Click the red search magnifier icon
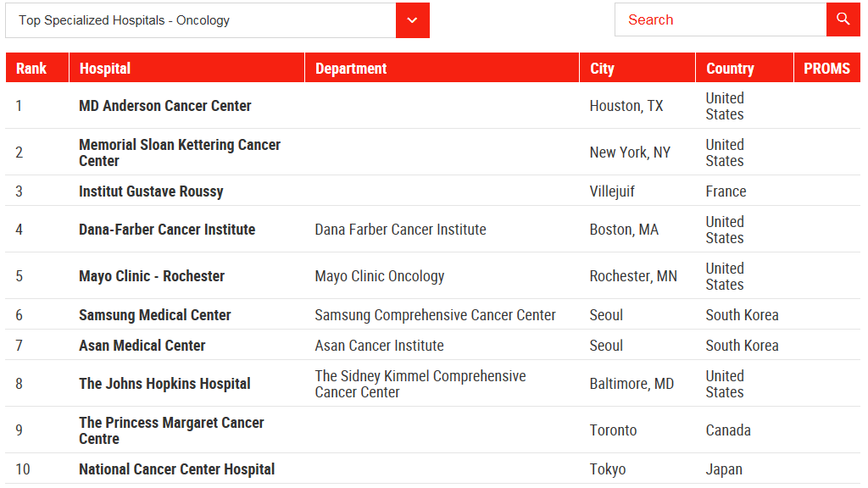This screenshot has width=868, height=488. 843,19
